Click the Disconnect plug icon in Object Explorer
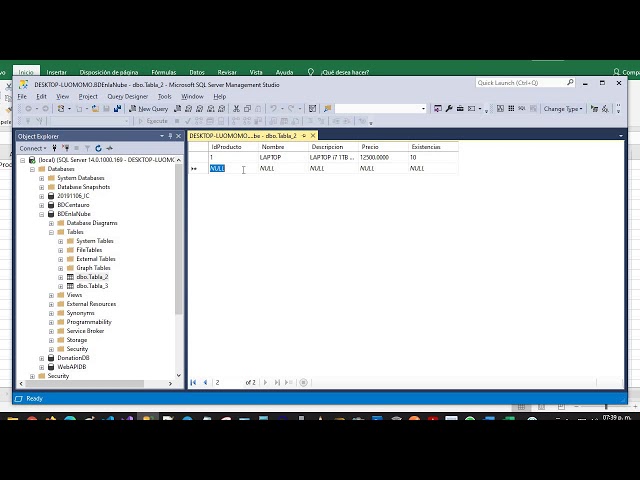Image resolution: width=640 pixels, height=480 pixels. [x=65, y=148]
